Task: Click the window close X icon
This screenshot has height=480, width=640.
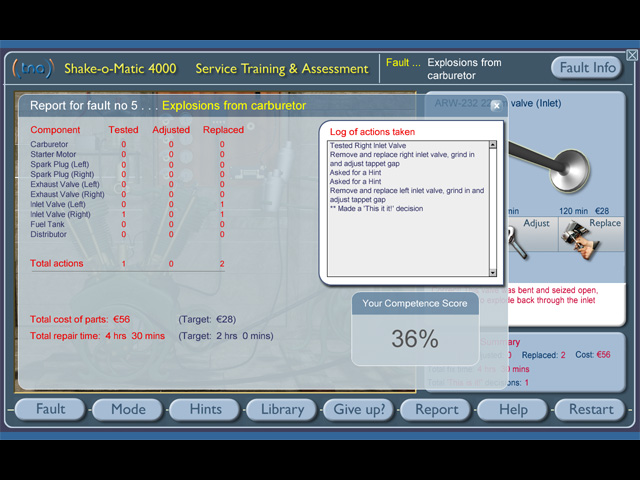Action: pos(632,55)
